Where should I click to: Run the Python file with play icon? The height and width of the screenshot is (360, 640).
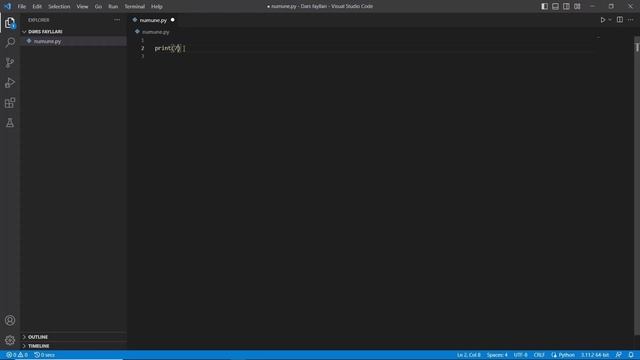(602, 20)
